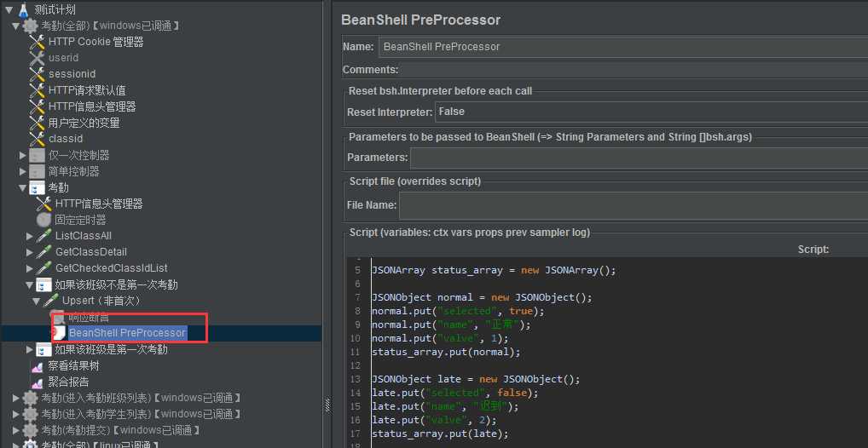Select the BeanShell PreProcessor tree item
Viewport: 868px width, 448px height.
127,333
